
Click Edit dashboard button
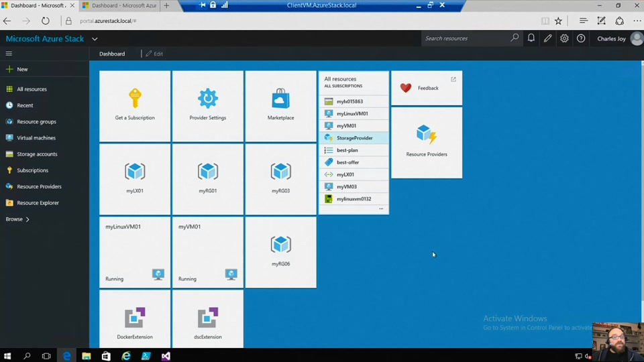click(154, 54)
